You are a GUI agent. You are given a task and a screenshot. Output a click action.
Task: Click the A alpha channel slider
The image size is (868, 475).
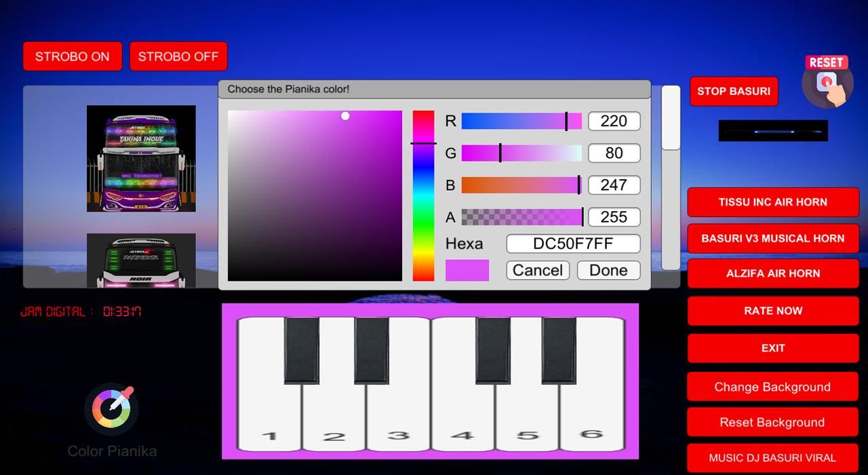[x=521, y=217]
